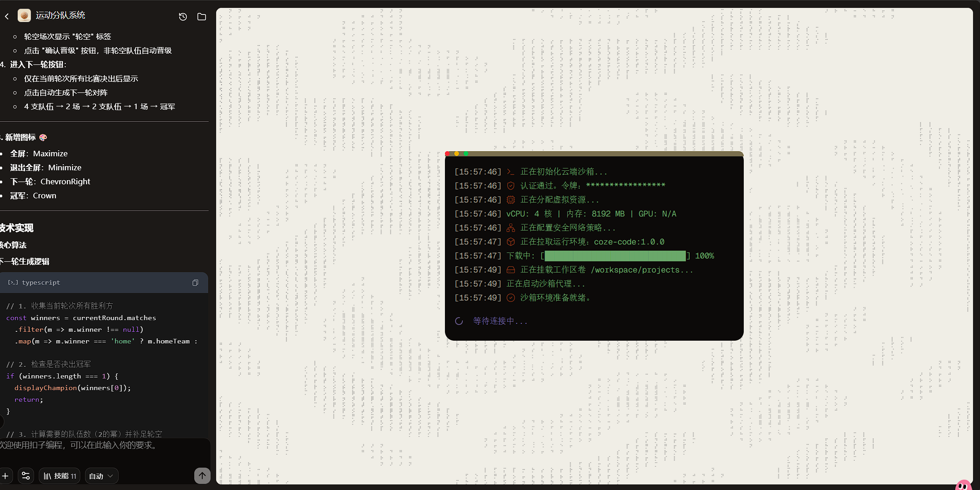Image resolution: width=980 pixels, height=490 pixels.
Task: Click the 运动分队系统 project title
Action: pyautogui.click(x=61, y=15)
